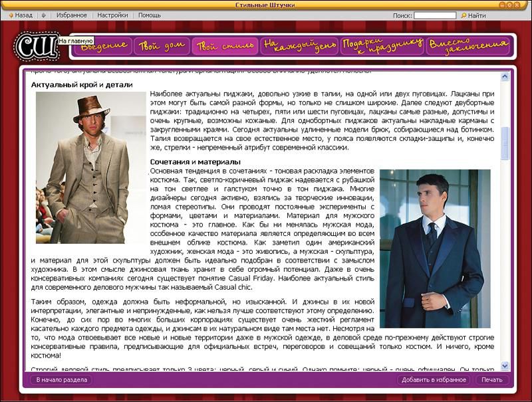Image resolution: width=532 pixels, height=402 pixels.
Task: Open the Настройки menu
Action: pyautogui.click(x=112, y=15)
